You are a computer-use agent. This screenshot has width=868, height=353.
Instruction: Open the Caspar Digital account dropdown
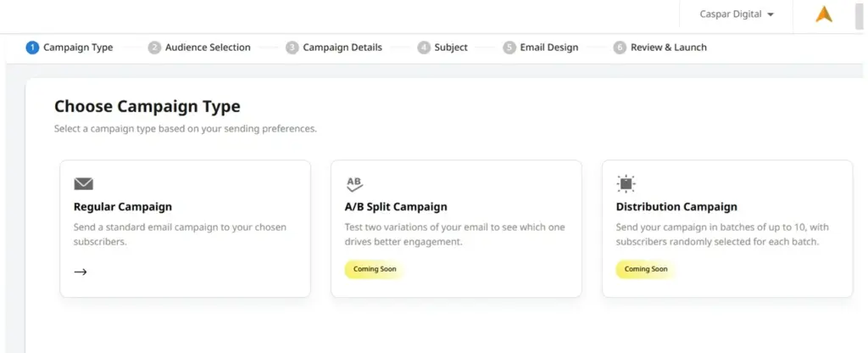[737, 14]
